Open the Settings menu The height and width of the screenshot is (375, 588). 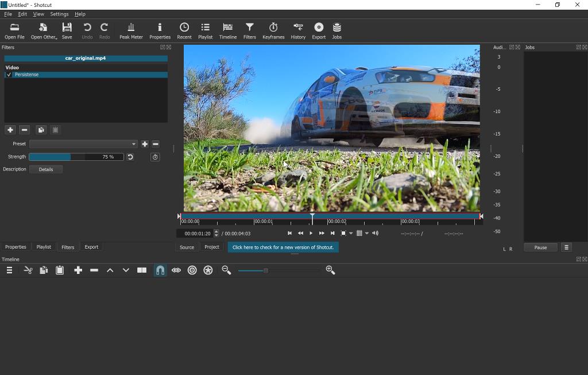pyautogui.click(x=59, y=14)
